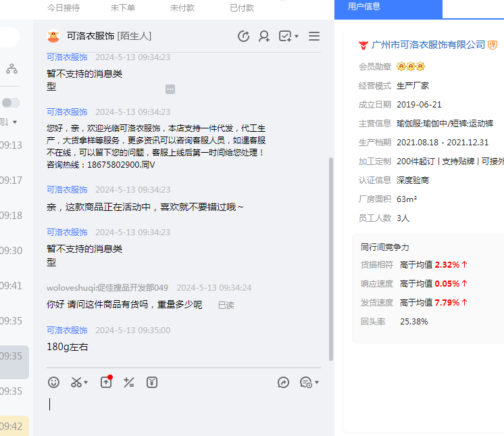Viewport: 504px width, 436px height.
Task: Open the hamburger menu in chat header
Action: click(314, 37)
